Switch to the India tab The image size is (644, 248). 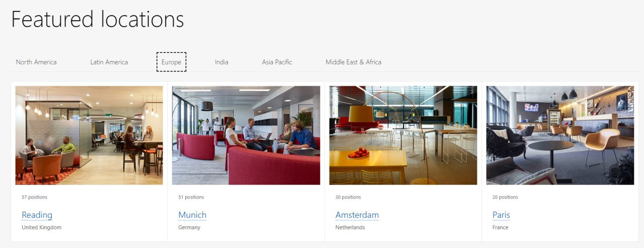(221, 62)
